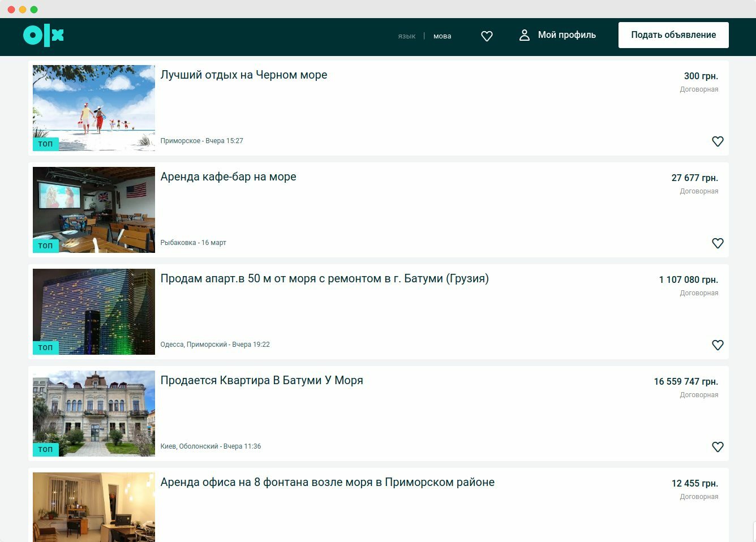Favorite the 'Лучший отдых на Черном море' listing
756x542 pixels.
click(718, 141)
